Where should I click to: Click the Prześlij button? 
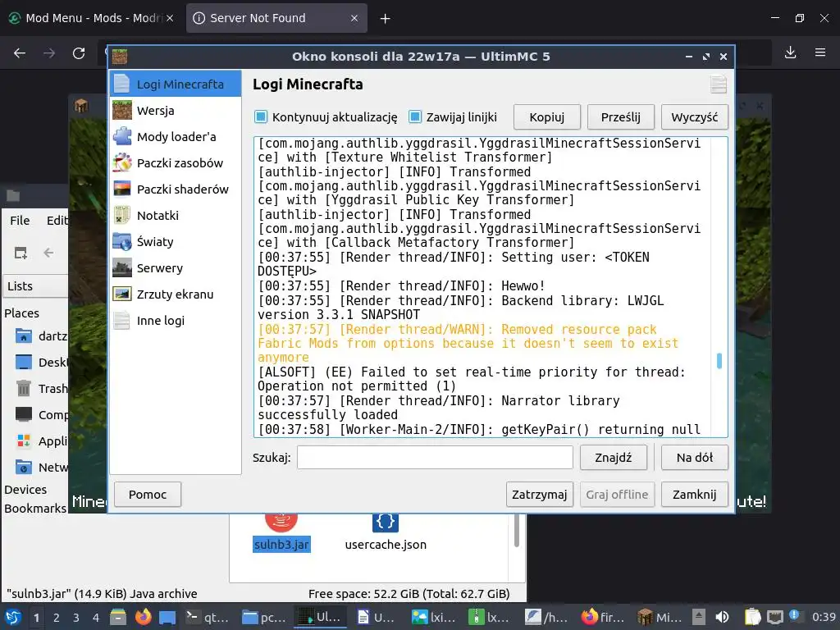point(620,117)
